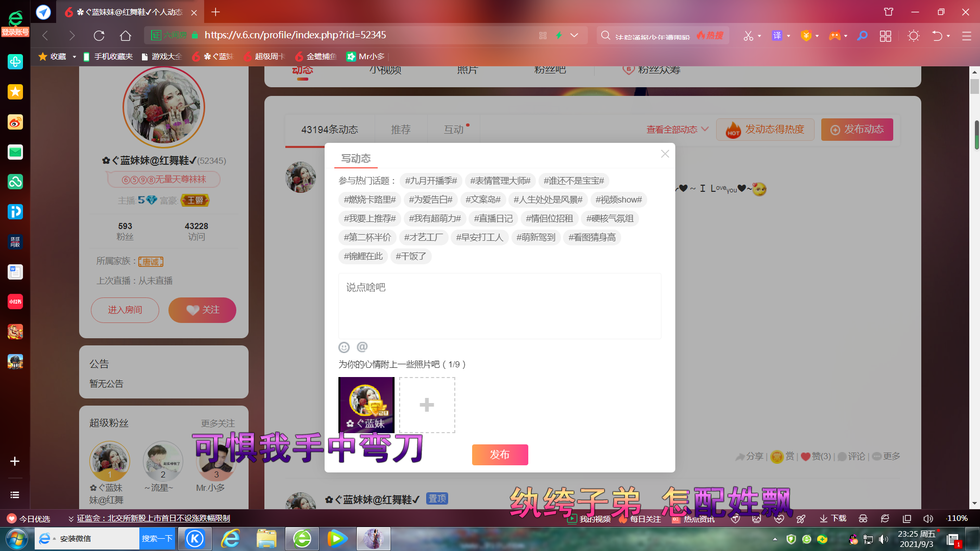This screenshot has width=980, height=551.
Task: Expand the 收藏 bookmarks dropdown
Action: 75,57
